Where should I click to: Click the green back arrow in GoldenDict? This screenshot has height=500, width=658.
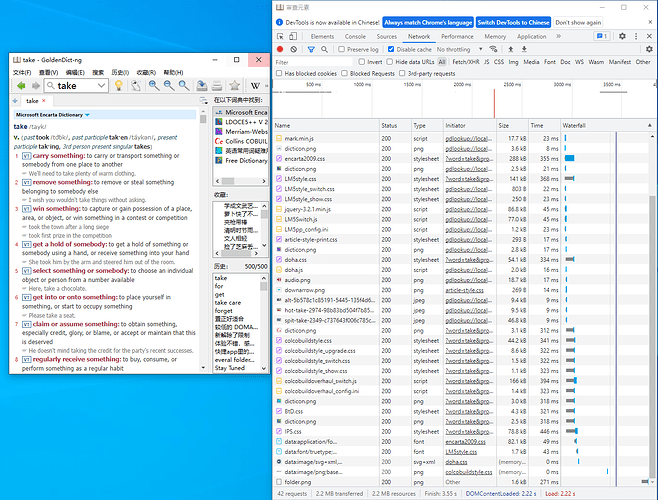(x=21, y=86)
